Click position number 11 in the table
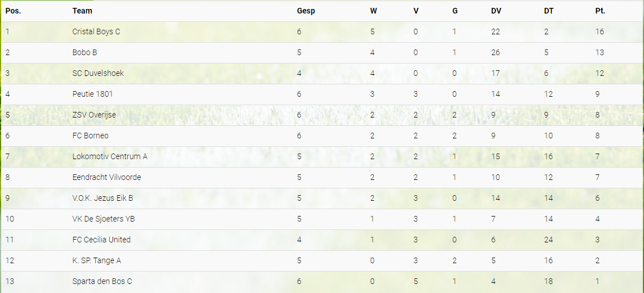This screenshot has height=293, width=644. tap(9, 240)
